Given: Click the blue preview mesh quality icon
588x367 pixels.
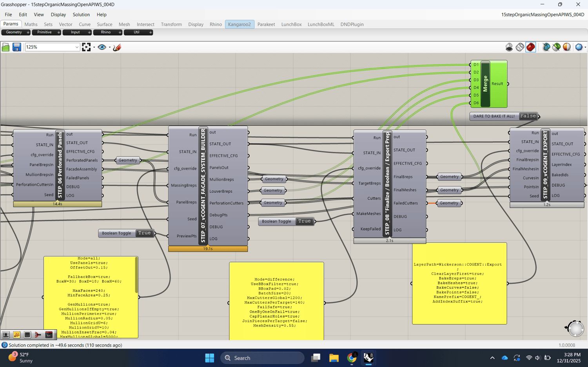Looking at the screenshot, I should tap(579, 47).
